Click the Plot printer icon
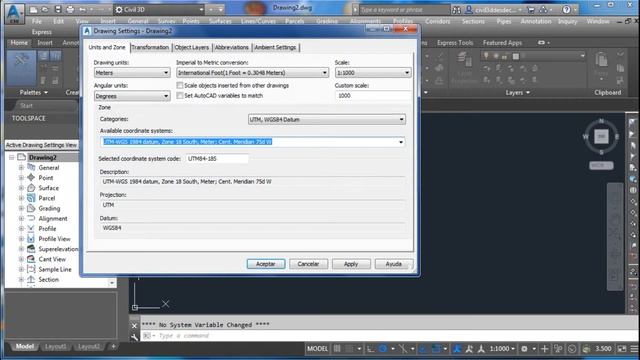Screen dimensions: 640x360 [70, 9]
